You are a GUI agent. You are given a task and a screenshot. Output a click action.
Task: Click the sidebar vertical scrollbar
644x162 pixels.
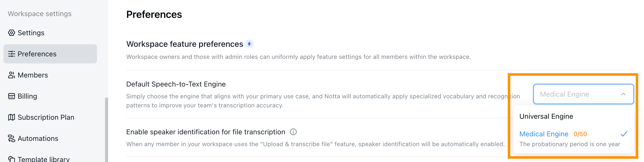coord(106,130)
